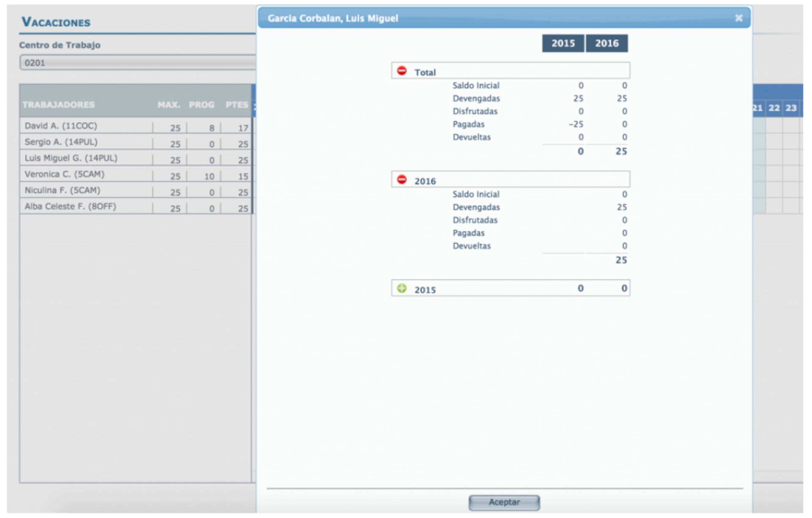Select worker Sergio A. (14PUL)
The image size is (812, 518).
tap(61, 142)
